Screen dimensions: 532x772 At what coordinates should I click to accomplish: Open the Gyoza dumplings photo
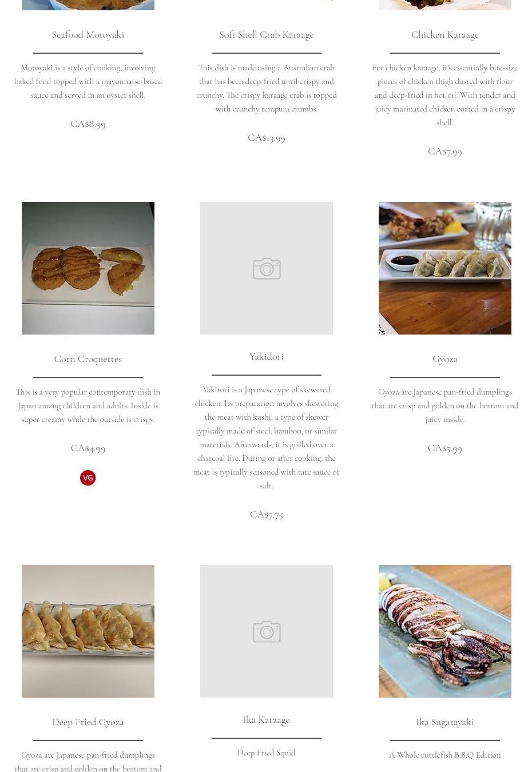445,268
